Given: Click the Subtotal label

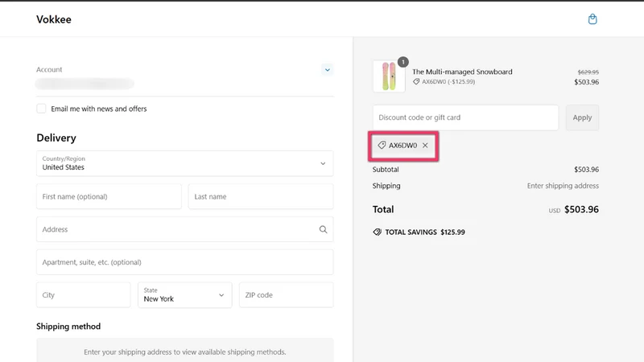Looking at the screenshot, I should click(386, 170).
